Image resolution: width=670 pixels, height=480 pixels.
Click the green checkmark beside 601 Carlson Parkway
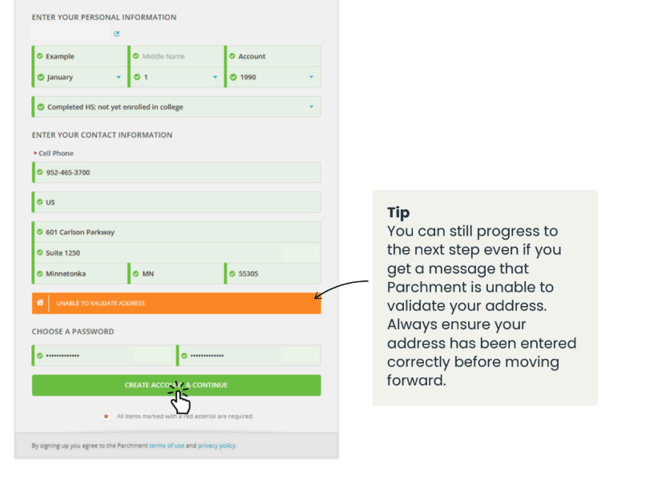click(x=40, y=232)
